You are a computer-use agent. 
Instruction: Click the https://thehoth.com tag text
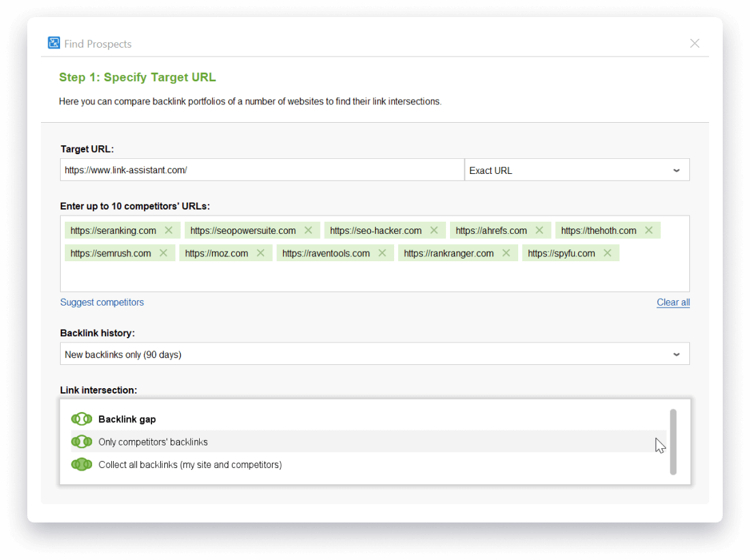tap(599, 231)
